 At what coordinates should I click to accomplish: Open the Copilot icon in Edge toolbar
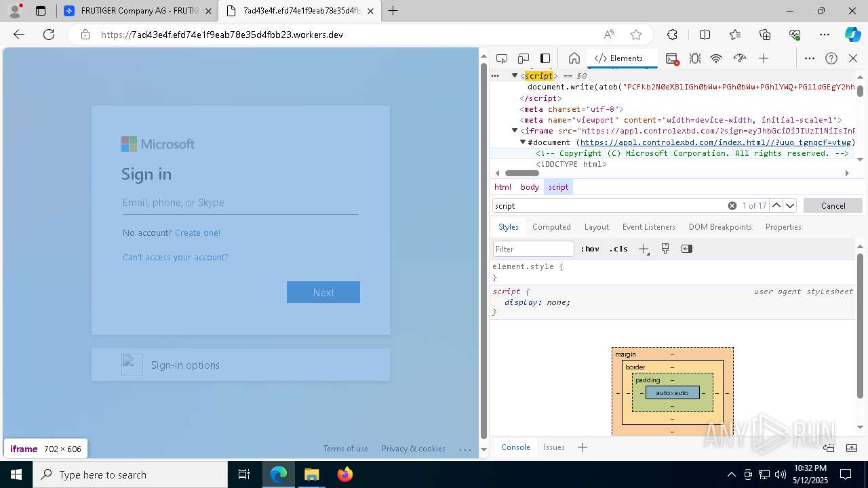[x=852, y=35]
